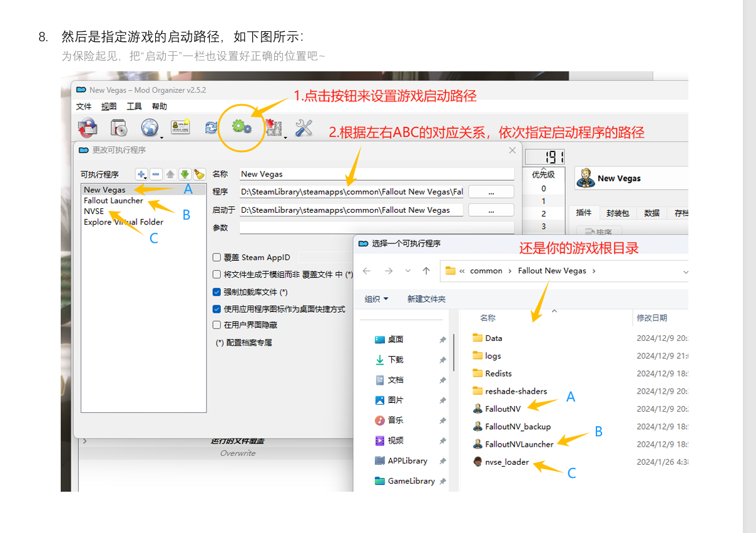Open 下载 in the sidebar
Screen dimensions: 756x533
point(396,360)
